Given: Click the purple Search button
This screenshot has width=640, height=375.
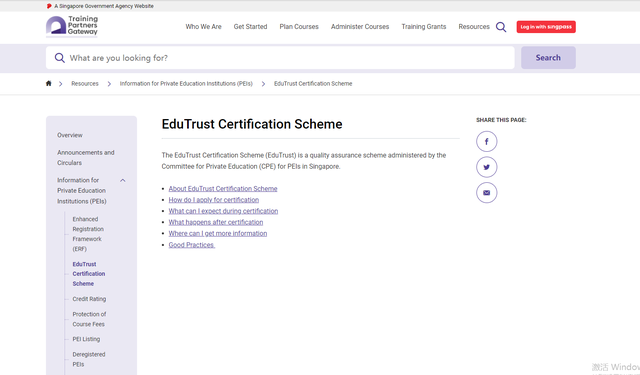Looking at the screenshot, I should (x=548, y=58).
